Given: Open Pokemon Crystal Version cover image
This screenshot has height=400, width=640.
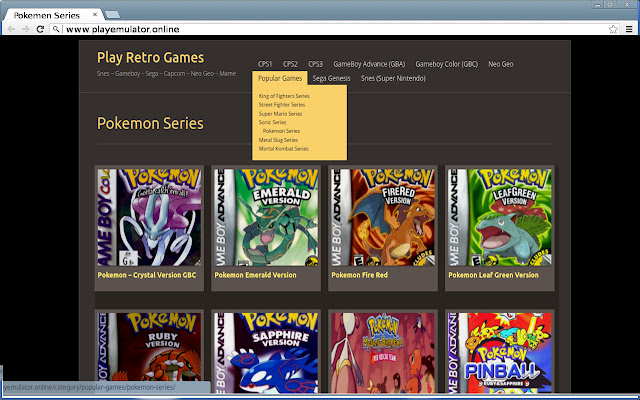Looking at the screenshot, I should click(149, 218).
